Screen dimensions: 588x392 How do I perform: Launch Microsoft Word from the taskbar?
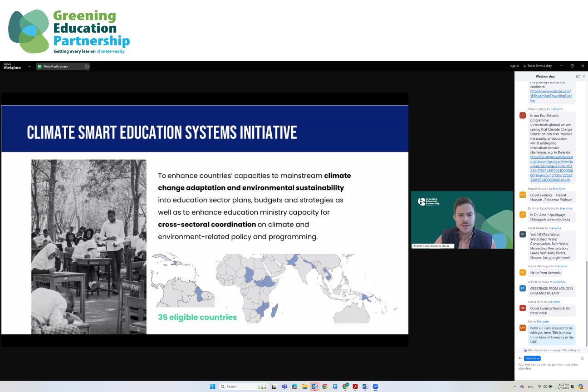pyautogui.click(x=365, y=387)
